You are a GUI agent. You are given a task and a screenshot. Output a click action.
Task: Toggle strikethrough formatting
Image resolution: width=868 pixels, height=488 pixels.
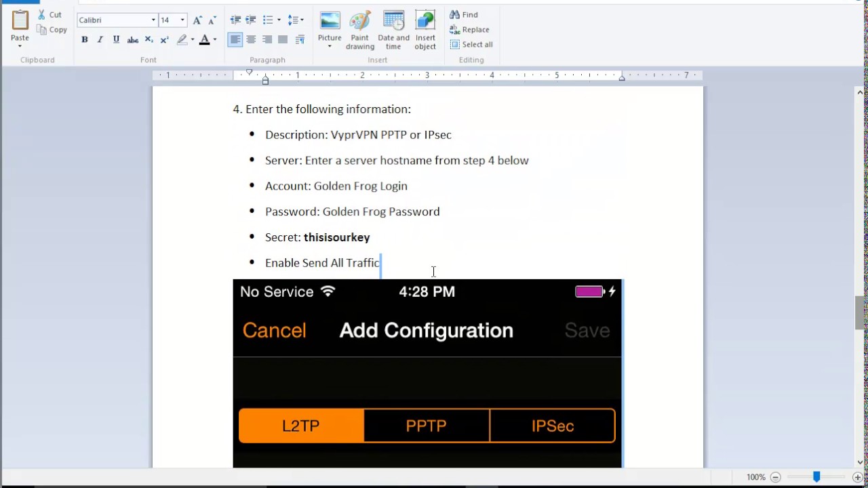tap(133, 40)
